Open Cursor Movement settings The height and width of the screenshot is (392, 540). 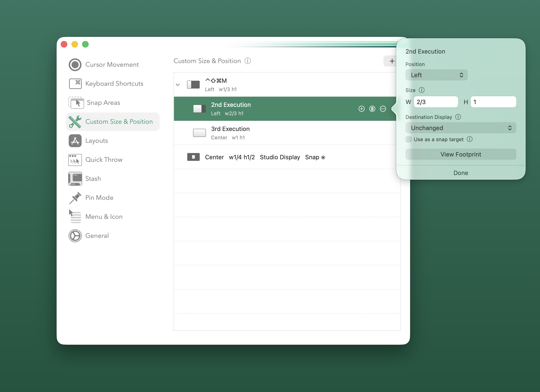point(104,64)
